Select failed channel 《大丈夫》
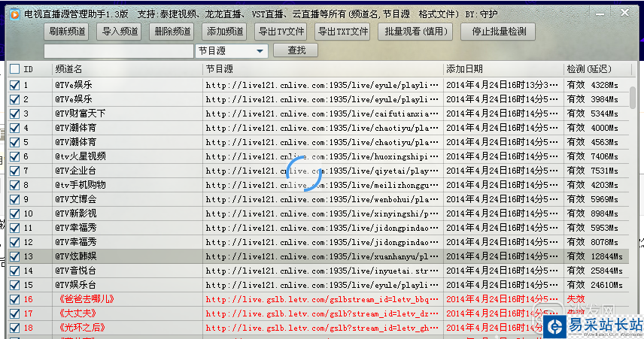The height and width of the screenshot is (339, 644). coord(76,313)
